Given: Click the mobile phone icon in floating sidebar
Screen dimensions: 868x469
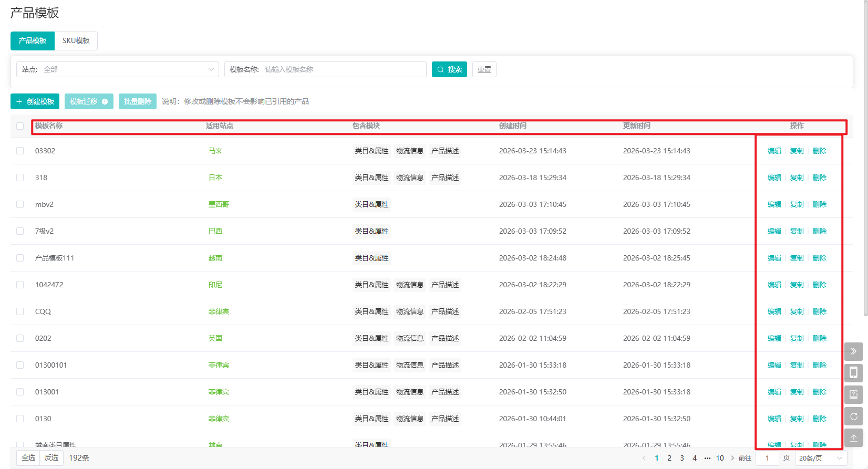Looking at the screenshot, I should (x=853, y=373).
